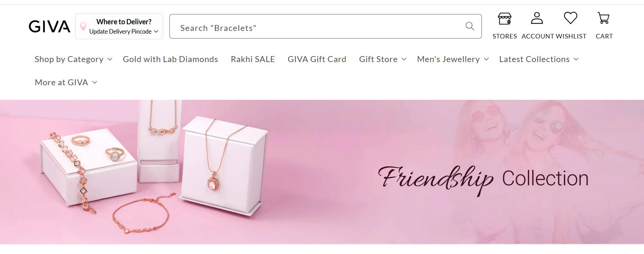This screenshot has width=644, height=254.
Task: Go to homepage via GIVA logo
Action: (x=49, y=26)
